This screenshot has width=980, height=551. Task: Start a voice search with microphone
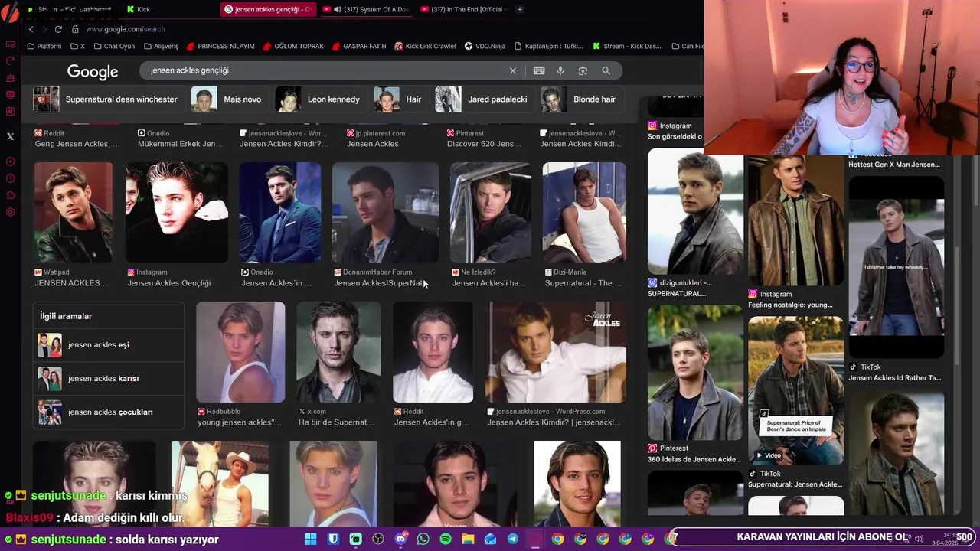pyautogui.click(x=560, y=70)
